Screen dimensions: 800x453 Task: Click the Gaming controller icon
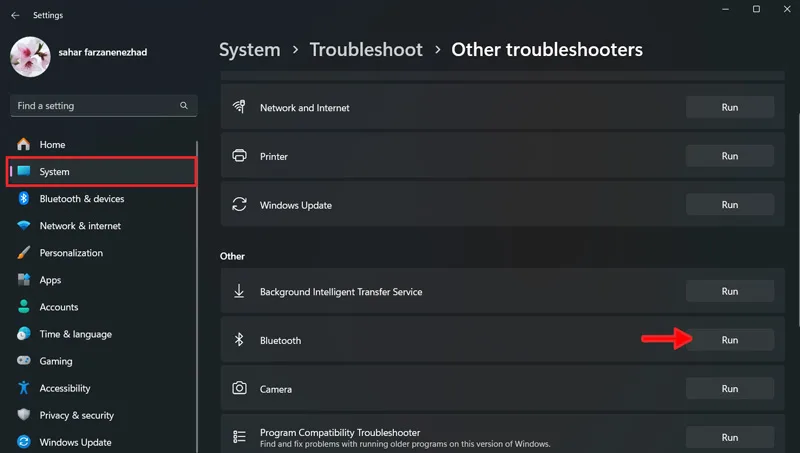point(23,361)
